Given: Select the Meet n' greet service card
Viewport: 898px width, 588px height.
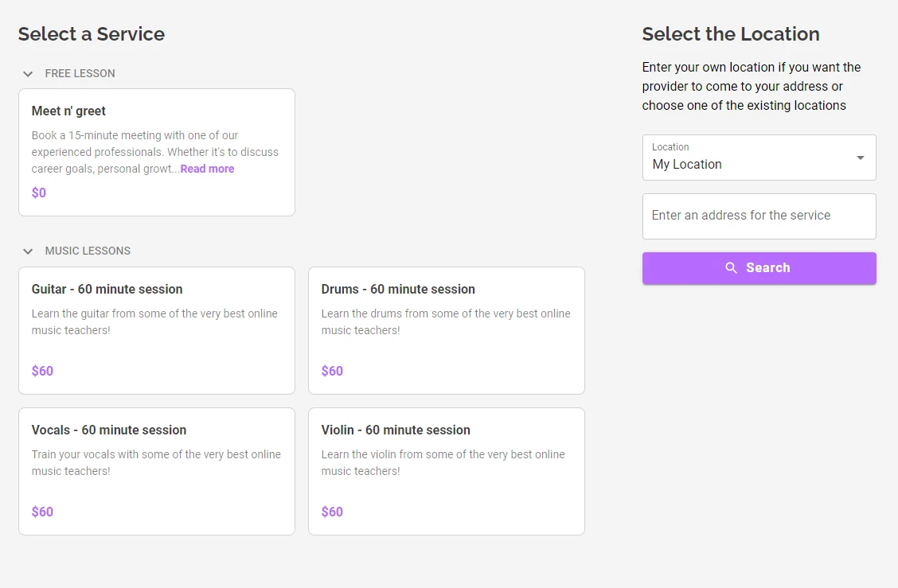Looking at the screenshot, I should coord(156,151).
